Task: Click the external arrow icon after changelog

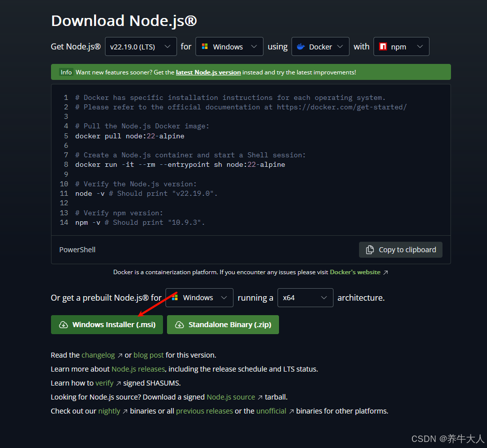Action: pos(120,356)
